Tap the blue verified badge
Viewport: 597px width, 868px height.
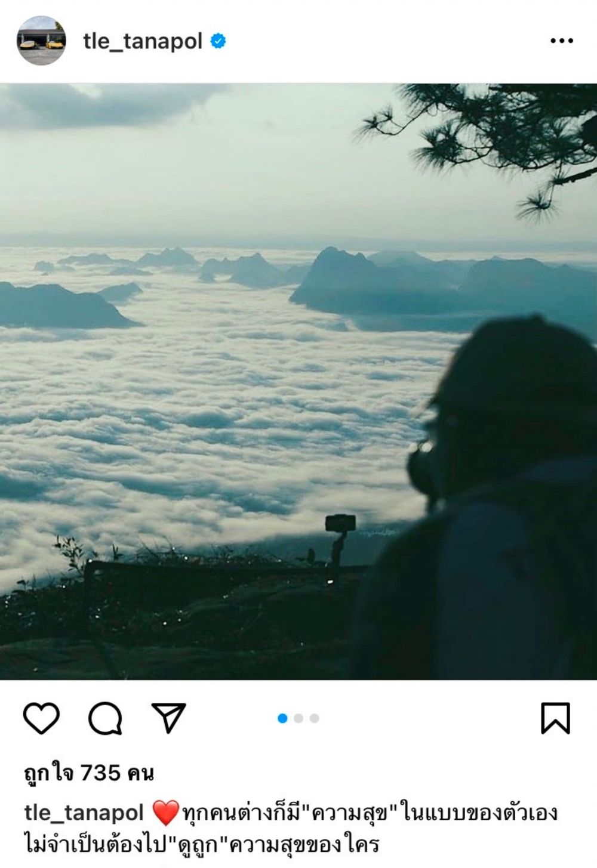coord(219,41)
